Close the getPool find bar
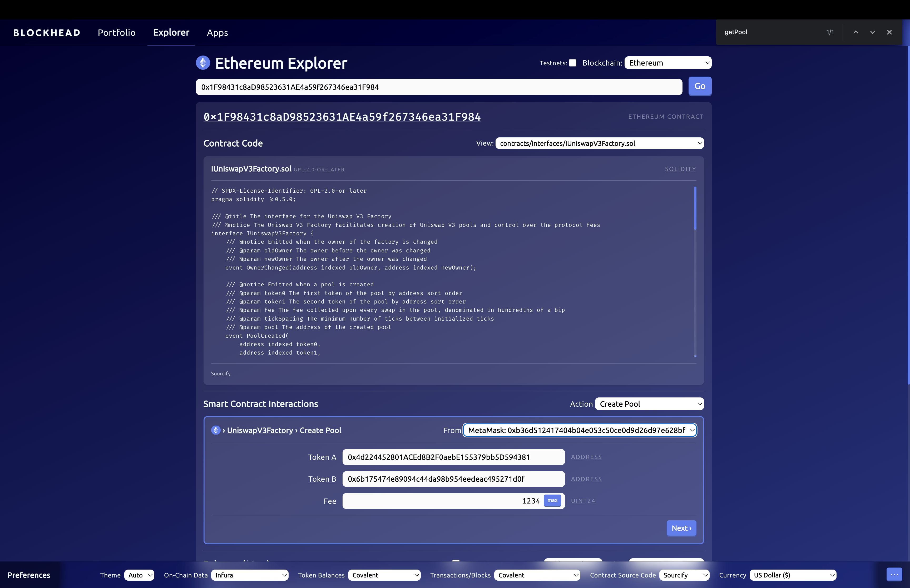Viewport: 910px width, 588px height. point(889,32)
